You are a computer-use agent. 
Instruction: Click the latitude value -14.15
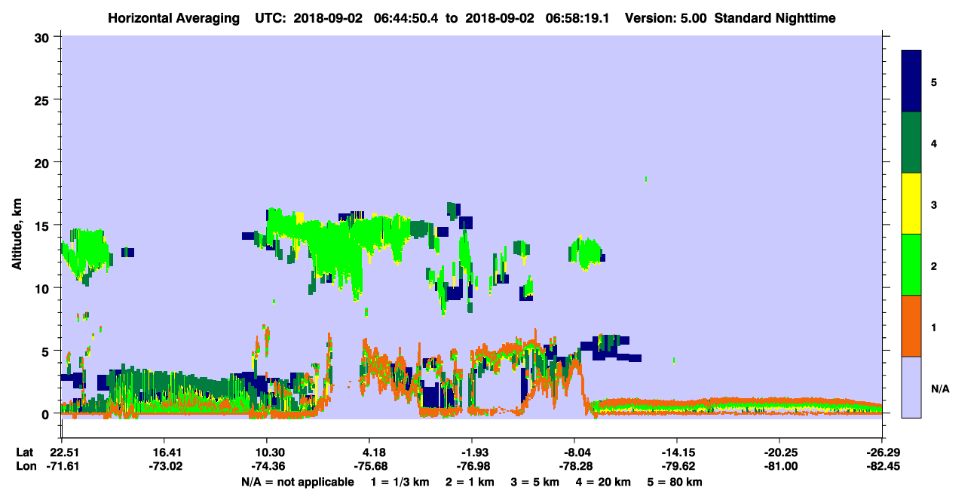[677, 452]
